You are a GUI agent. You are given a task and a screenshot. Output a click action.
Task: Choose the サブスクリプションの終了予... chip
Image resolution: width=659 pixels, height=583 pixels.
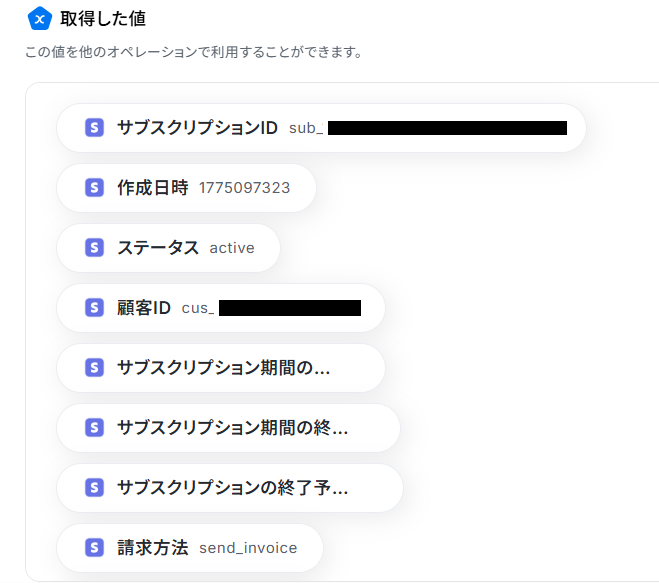pos(232,488)
